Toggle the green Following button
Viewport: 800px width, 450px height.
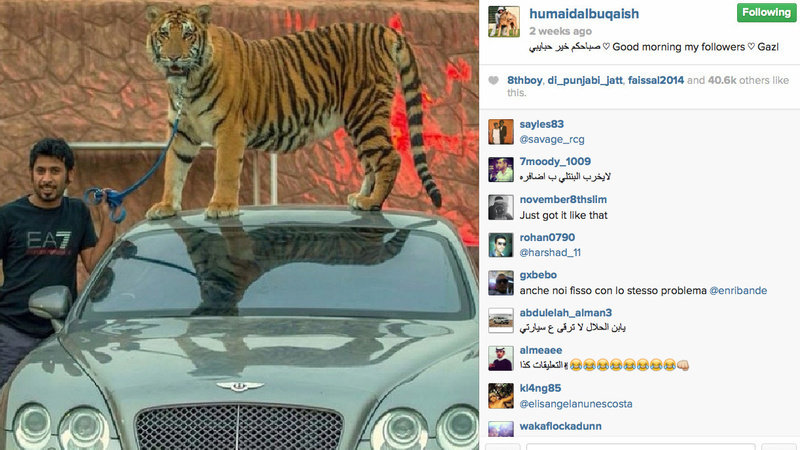(766, 13)
